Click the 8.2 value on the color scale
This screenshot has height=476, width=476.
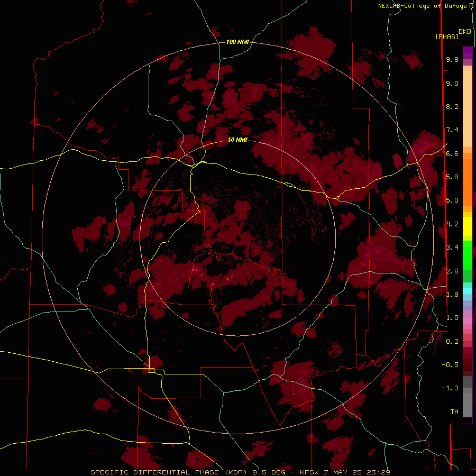coord(452,107)
